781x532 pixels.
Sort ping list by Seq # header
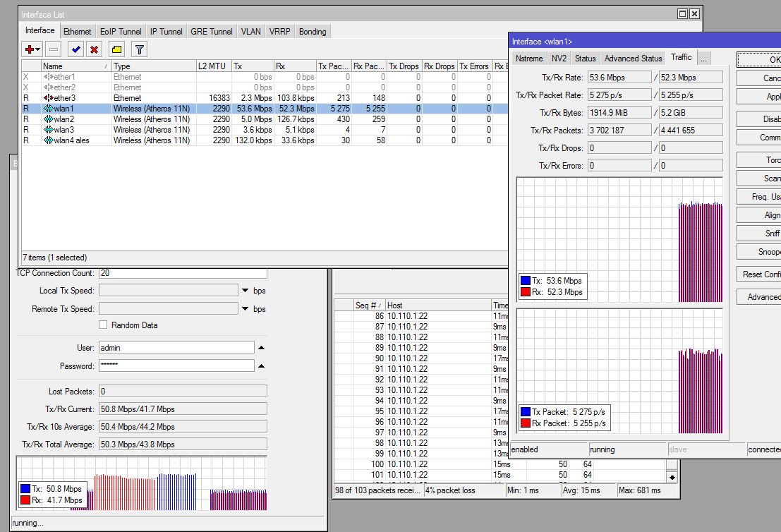click(x=369, y=306)
